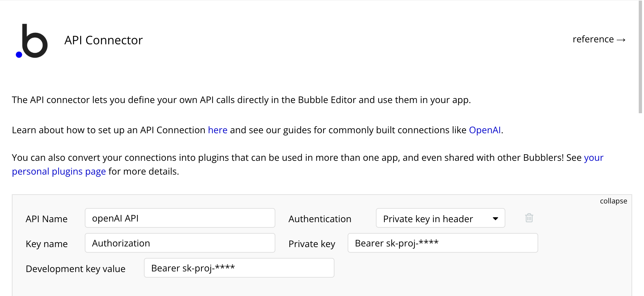Click the API Name label
644x296 pixels.
click(47, 219)
